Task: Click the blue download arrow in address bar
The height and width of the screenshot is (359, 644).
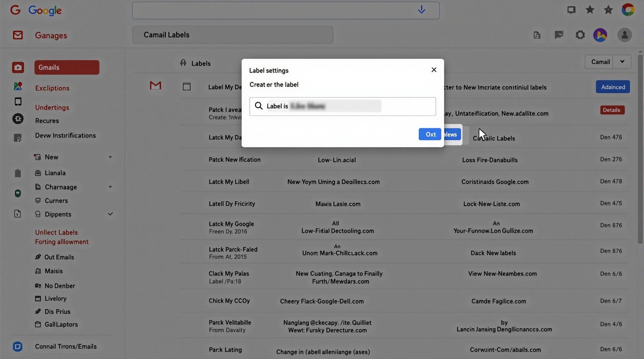Action: tap(421, 10)
